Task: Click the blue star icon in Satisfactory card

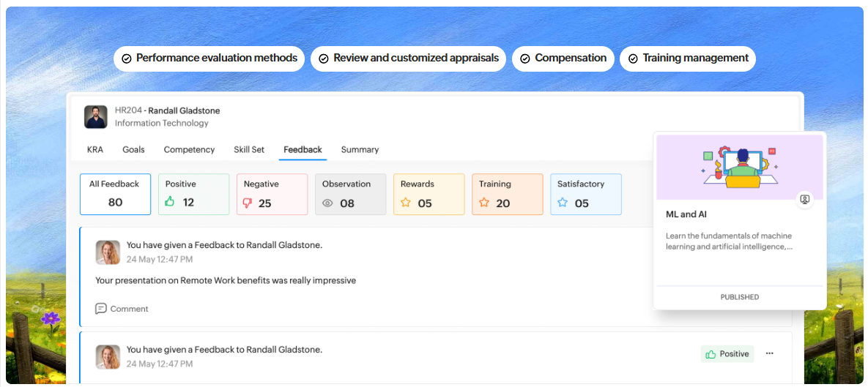Action: [x=563, y=203]
